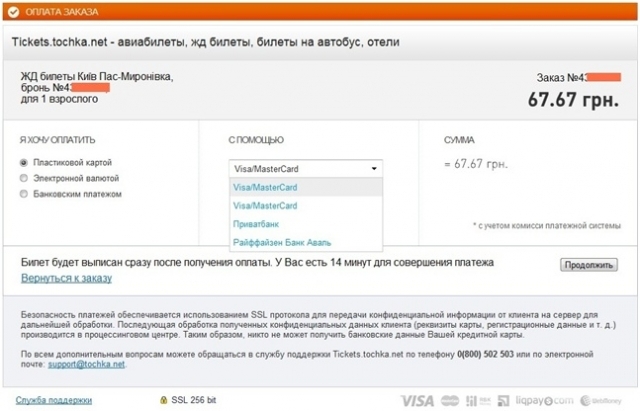This screenshot has width=640, height=411.
Task: Click the liqpay.com logo
Action: coord(544,400)
